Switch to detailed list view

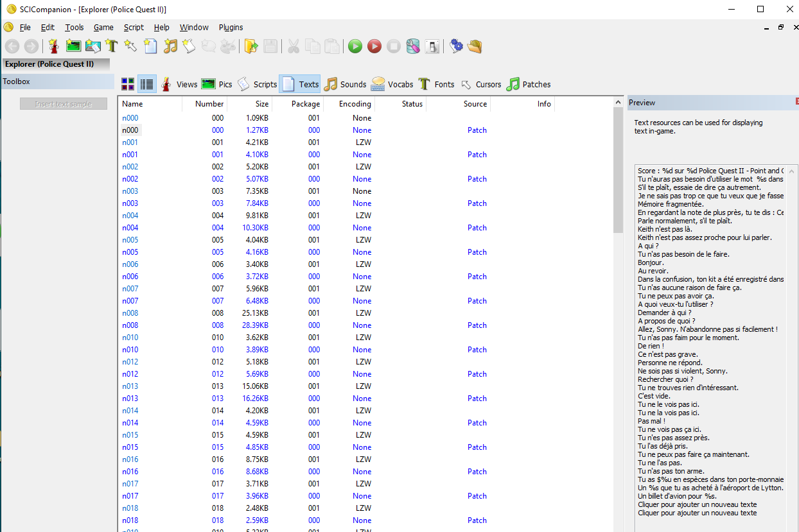[x=147, y=84]
